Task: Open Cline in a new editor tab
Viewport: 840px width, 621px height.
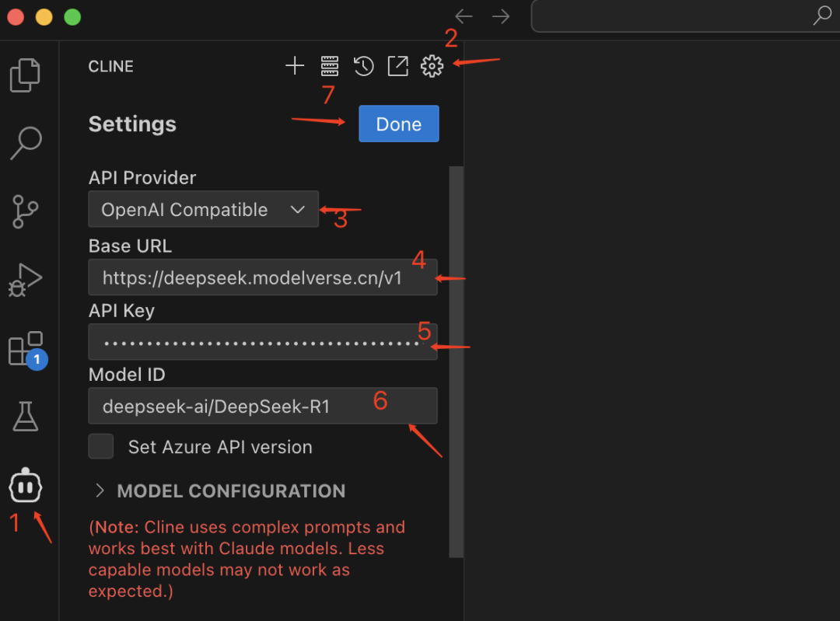Action: (397, 66)
